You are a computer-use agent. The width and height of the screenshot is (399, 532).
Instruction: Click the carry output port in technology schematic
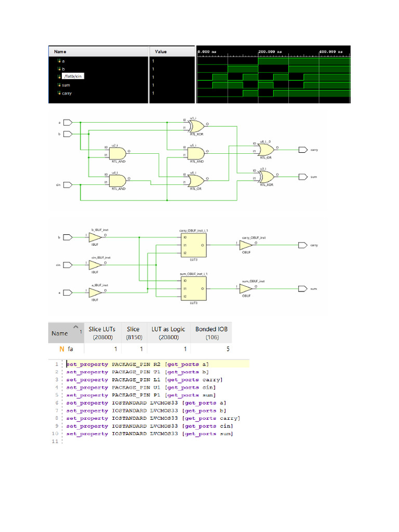point(303,245)
